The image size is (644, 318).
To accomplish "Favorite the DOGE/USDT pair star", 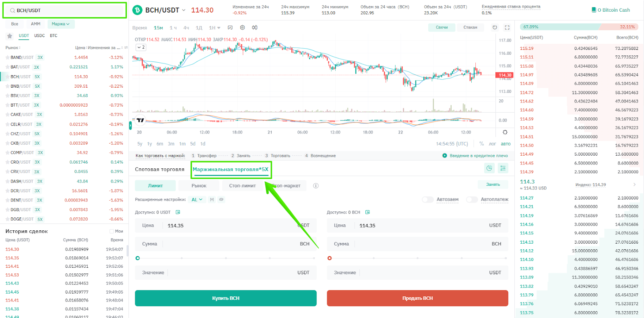I will pos(7,219).
